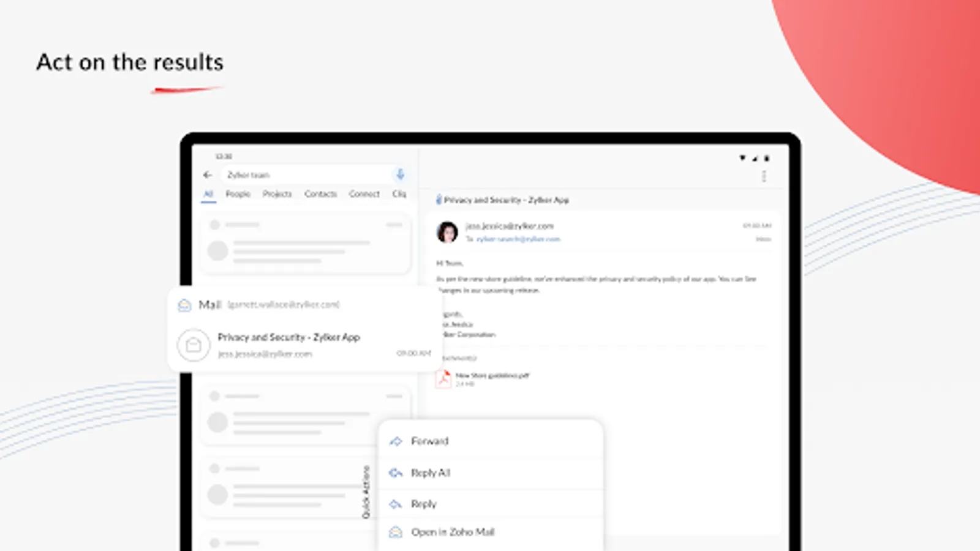980x551 pixels.
Task: Click the attachment clip icon next to subject
Action: pyautogui.click(x=439, y=200)
